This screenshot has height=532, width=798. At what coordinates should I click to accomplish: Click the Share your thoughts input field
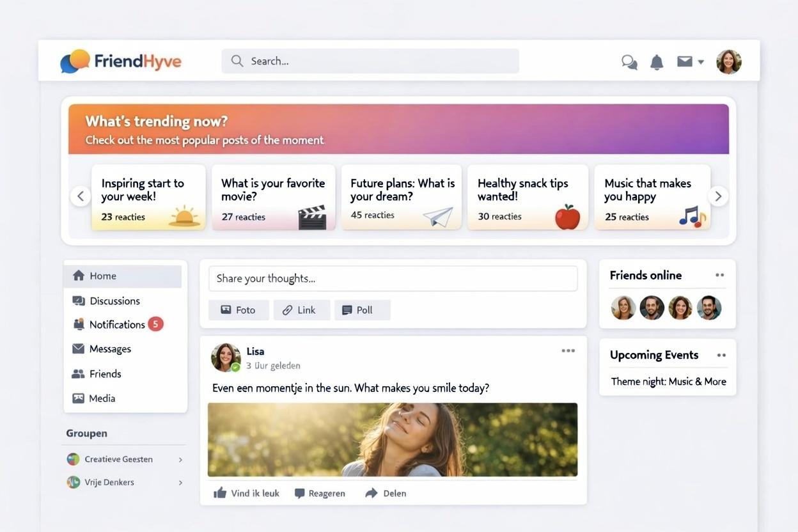[x=393, y=279]
